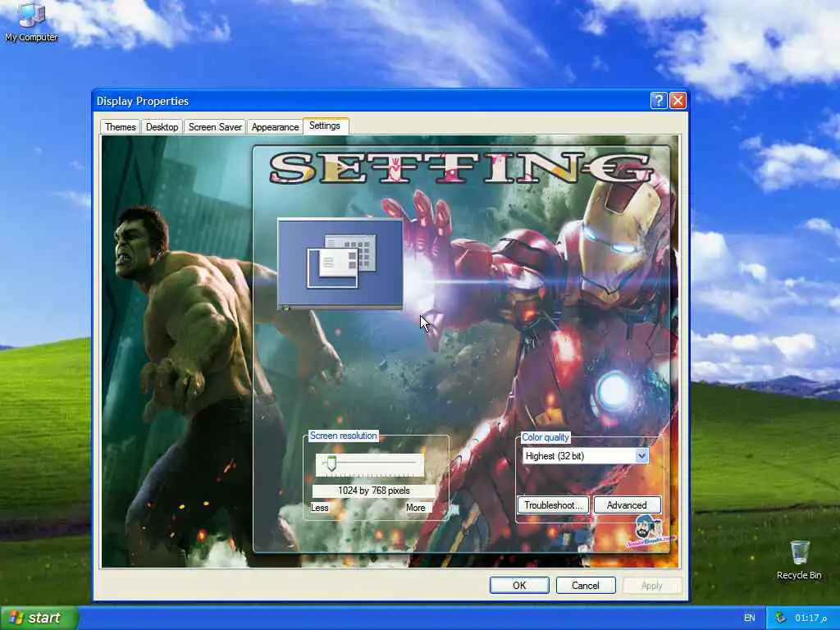Click the Display Properties help question-mark button
The image size is (840, 630).
[x=659, y=101]
